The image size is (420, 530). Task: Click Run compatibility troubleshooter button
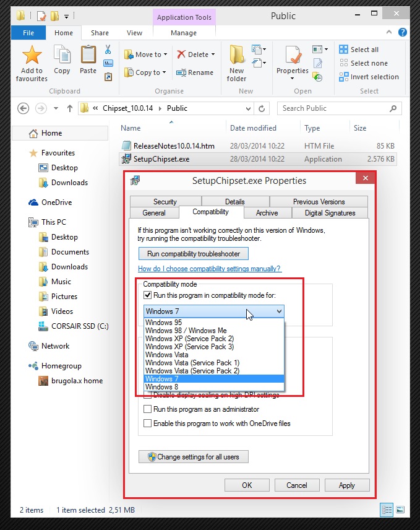(194, 253)
